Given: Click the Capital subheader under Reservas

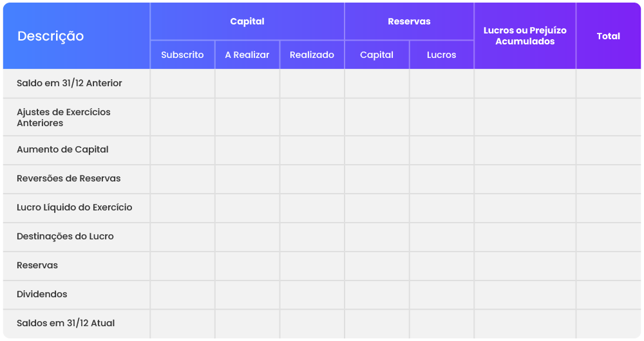Looking at the screenshot, I should [x=377, y=55].
